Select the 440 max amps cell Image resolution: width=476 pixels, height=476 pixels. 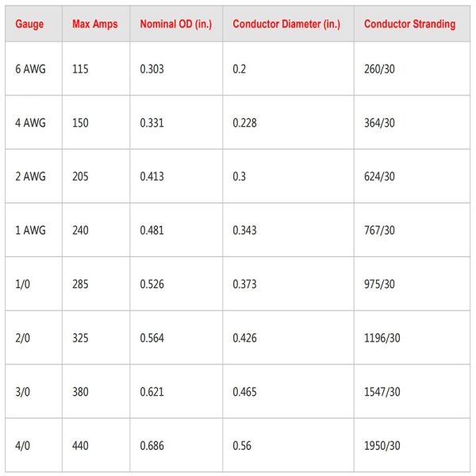pos(81,446)
